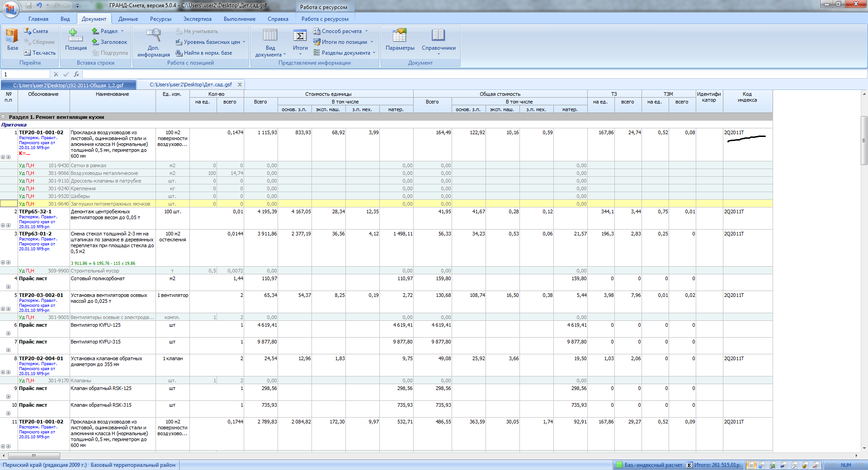
Task: Go to Тех.часть technical section
Action: click(40, 53)
